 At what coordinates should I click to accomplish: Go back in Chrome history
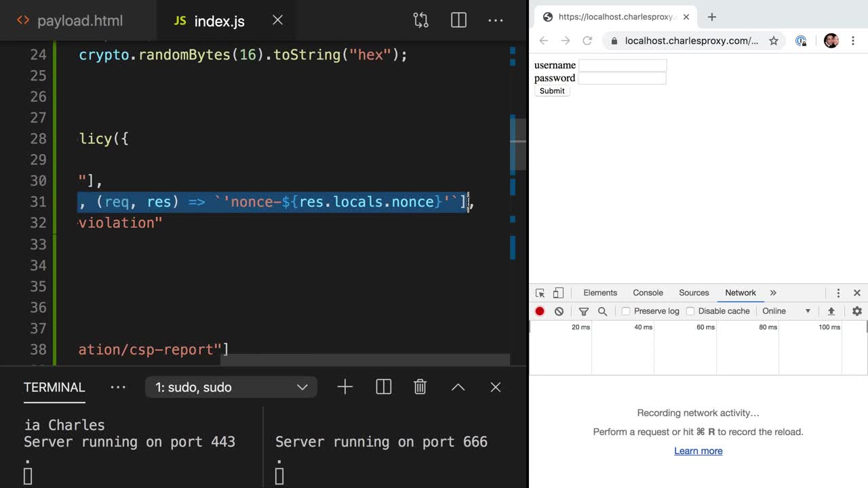[x=544, y=41]
